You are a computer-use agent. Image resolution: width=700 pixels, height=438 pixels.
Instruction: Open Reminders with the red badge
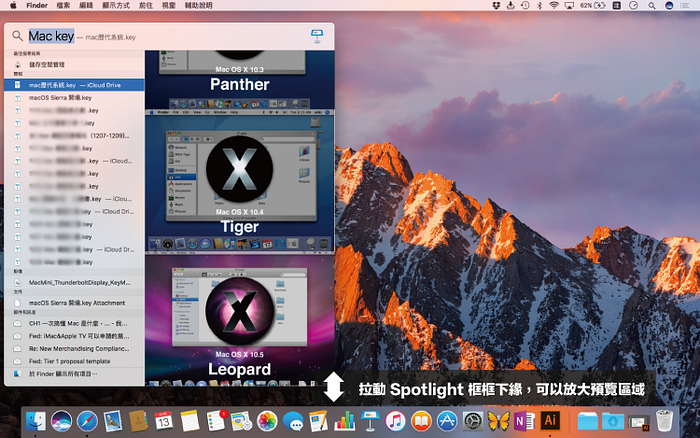[x=216, y=421]
